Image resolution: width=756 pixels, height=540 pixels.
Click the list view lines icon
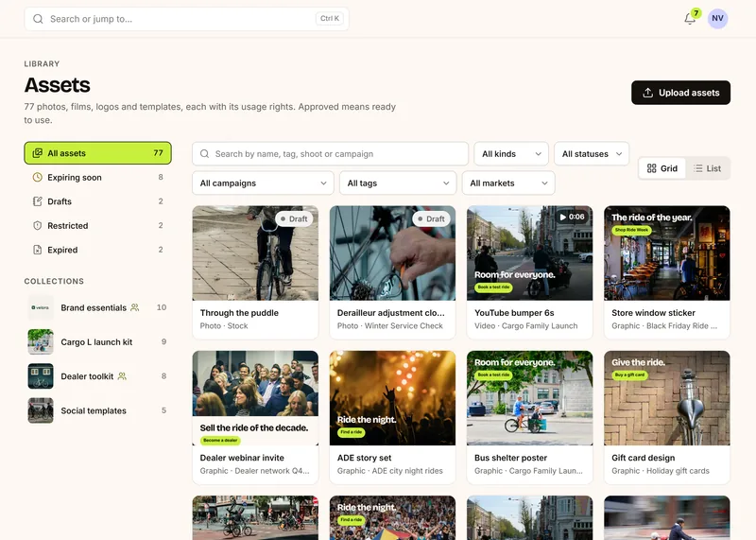click(697, 168)
